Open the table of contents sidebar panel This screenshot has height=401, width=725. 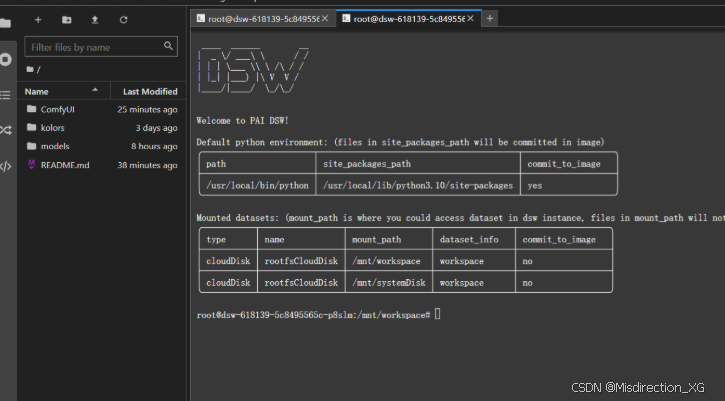tap(5, 95)
